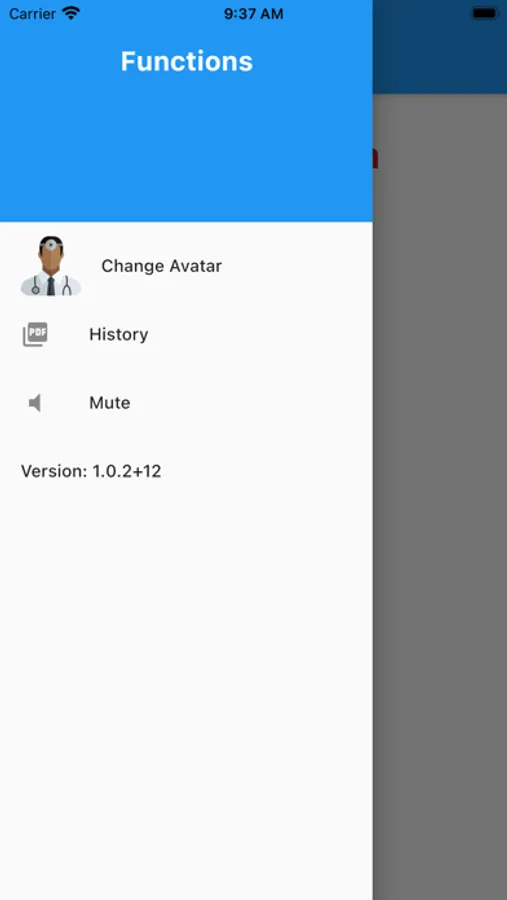Tap the Wi-Fi signal icon in status bar

[71, 13]
